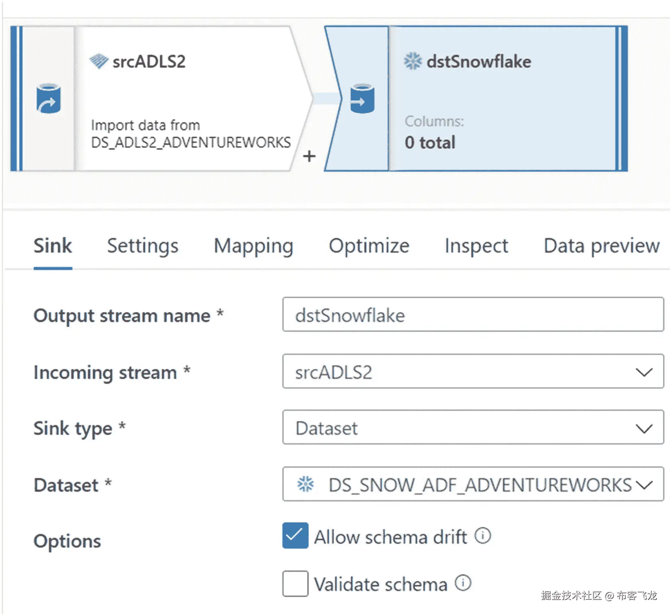The height and width of the screenshot is (616, 672).
Task: Expand the Incoming stream dropdown
Action: pyautogui.click(x=644, y=372)
